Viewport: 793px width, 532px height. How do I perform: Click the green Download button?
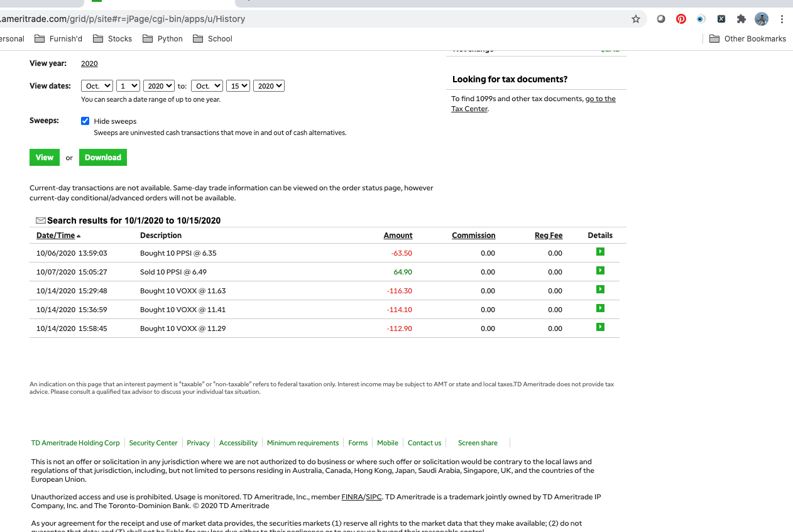tap(103, 158)
